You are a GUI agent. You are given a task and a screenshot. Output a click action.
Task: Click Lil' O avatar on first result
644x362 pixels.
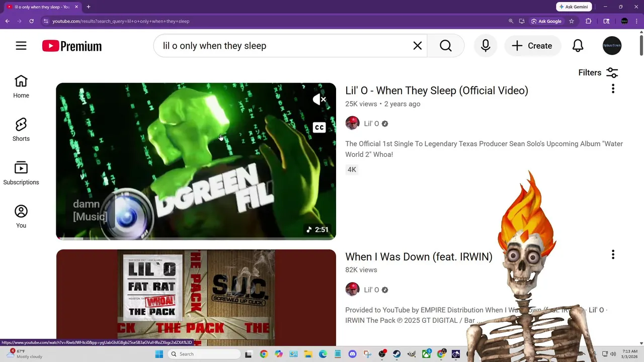coord(352,123)
